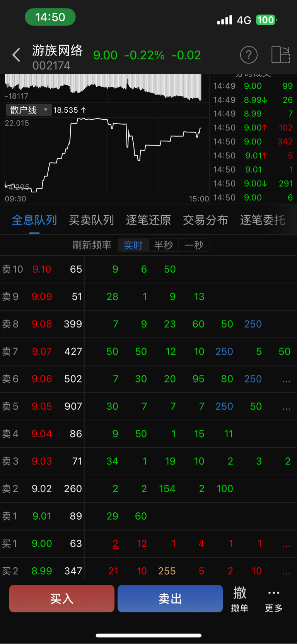Tap order 154 in the 卖2 queue

tap(167, 489)
